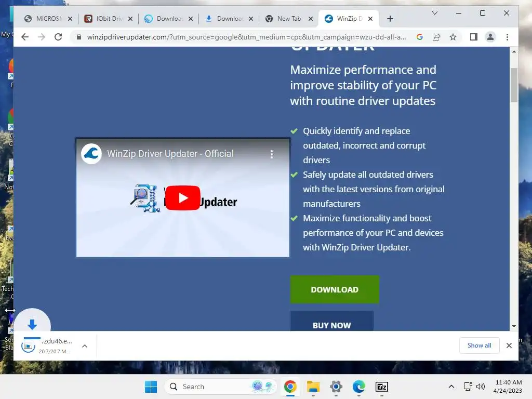Switch to the MICROS tab
Image resolution: width=532 pixels, height=399 pixels.
(47, 19)
